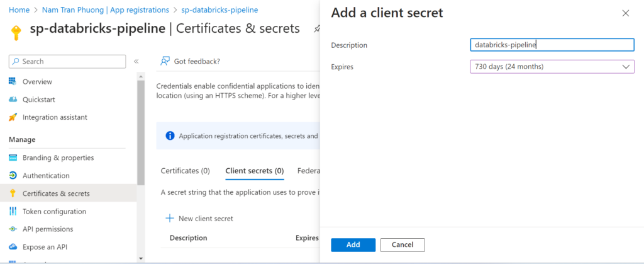This screenshot has height=264, width=644.
Task: Click Expose an API cloud icon
Action: (13, 247)
